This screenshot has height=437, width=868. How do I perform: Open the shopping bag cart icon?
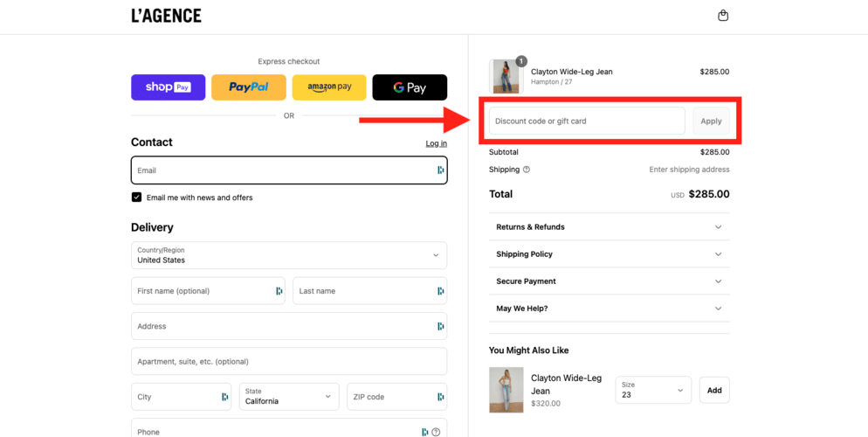722,16
